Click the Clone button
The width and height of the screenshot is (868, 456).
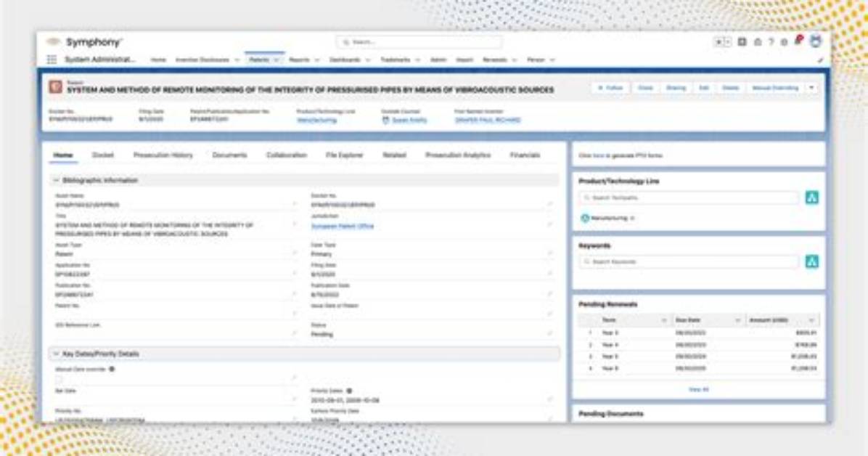(645, 88)
